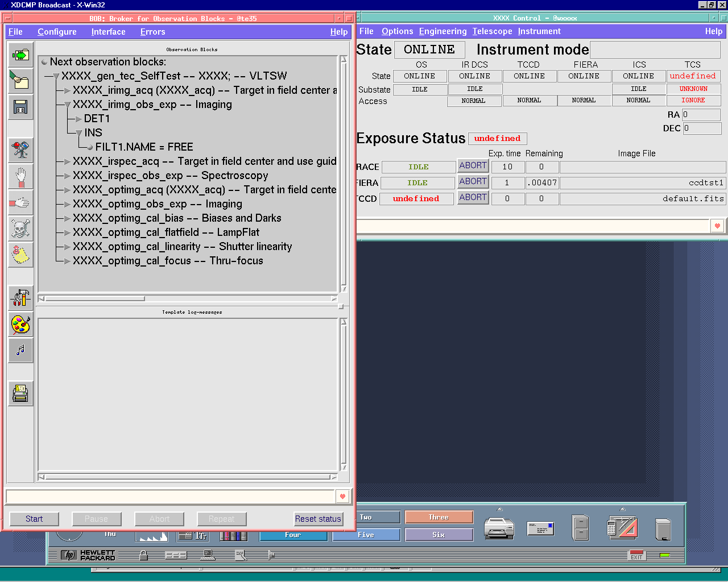This screenshot has height=582, width=728.
Task: Click the pointing hand icon in BOB sidebar
Action: tap(20, 202)
